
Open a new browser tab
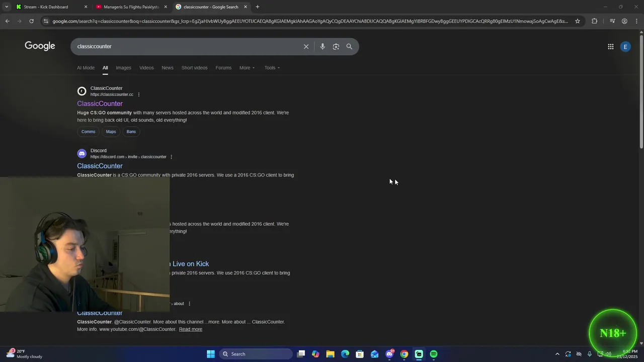pyautogui.click(x=257, y=7)
